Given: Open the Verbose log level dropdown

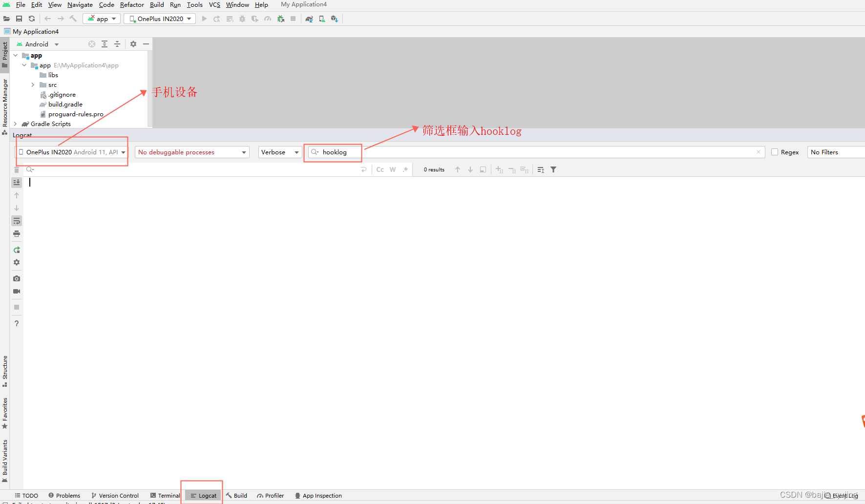Looking at the screenshot, I should [280, 152].
